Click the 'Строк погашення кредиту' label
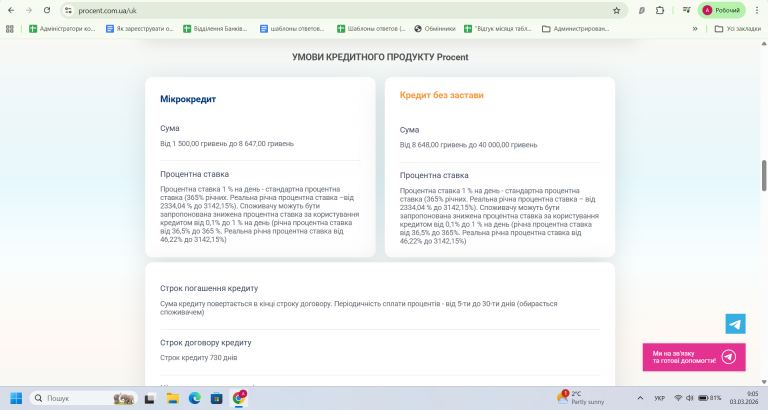 [x=209, y=289]
